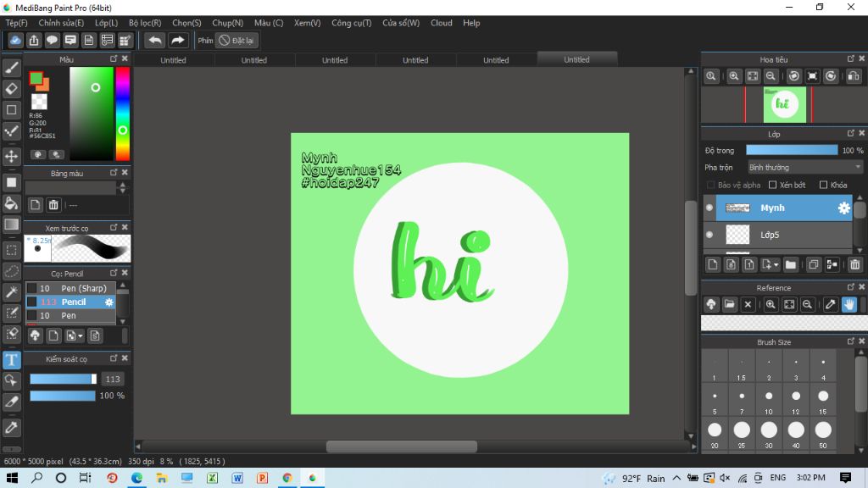
Task: Toggle the Bảo vệ alpha checkbox
Action: point(711,185)
